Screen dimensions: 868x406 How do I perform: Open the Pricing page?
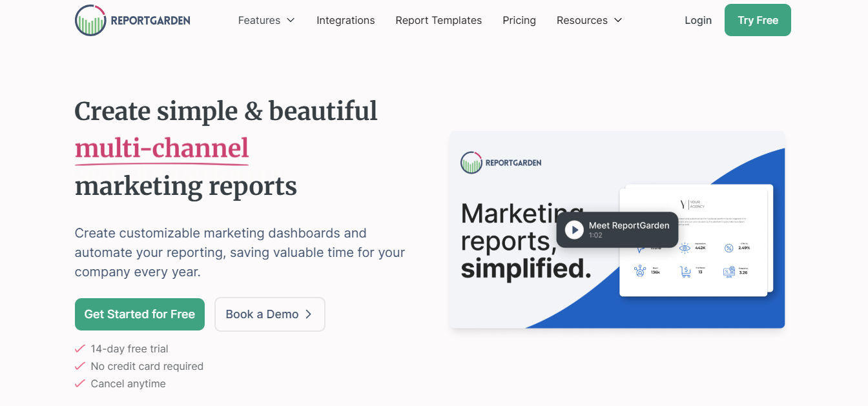(x=519, y=21)
